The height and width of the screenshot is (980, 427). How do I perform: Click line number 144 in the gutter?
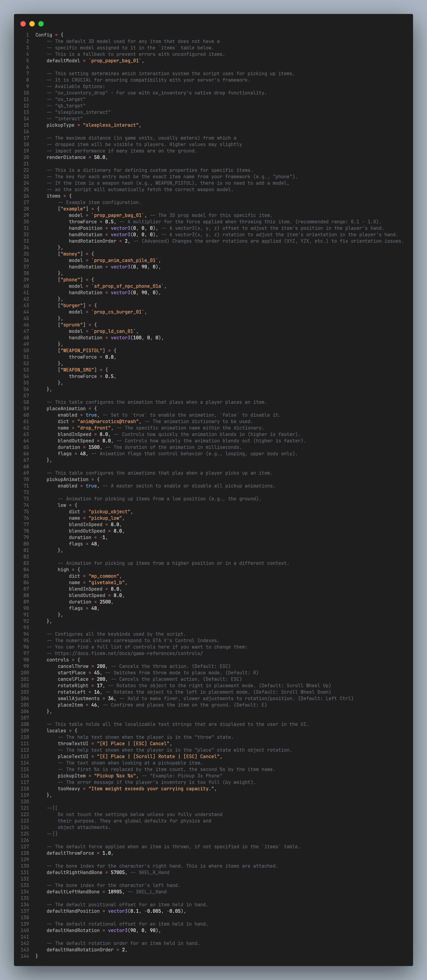[x=25, y=956]
